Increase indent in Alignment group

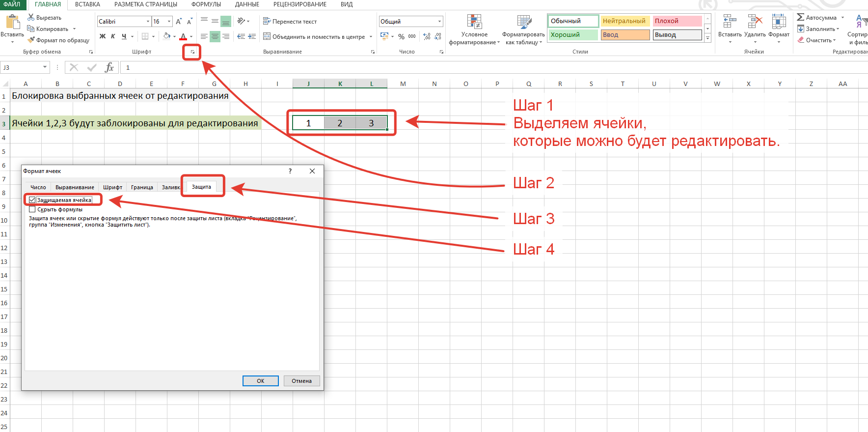[x=252, y=36]
